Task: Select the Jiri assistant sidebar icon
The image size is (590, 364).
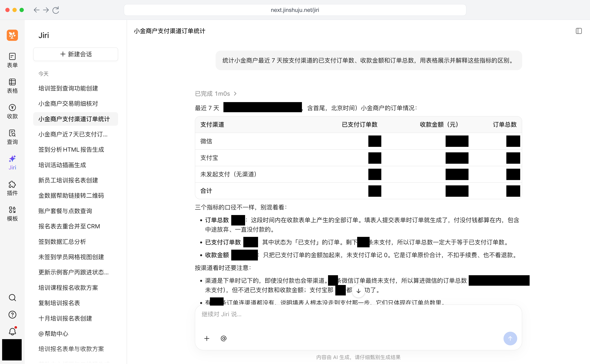Action: (x=12, y=162)
